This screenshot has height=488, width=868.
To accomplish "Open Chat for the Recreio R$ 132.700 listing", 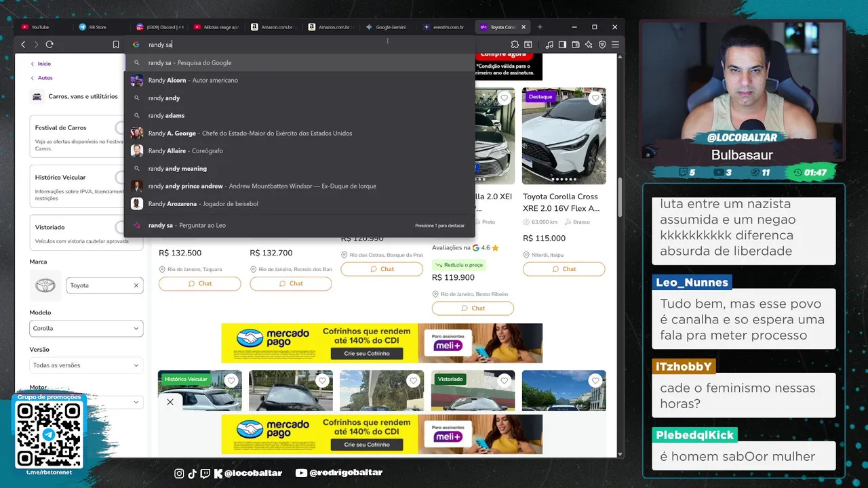I will (x=291, y=283).
